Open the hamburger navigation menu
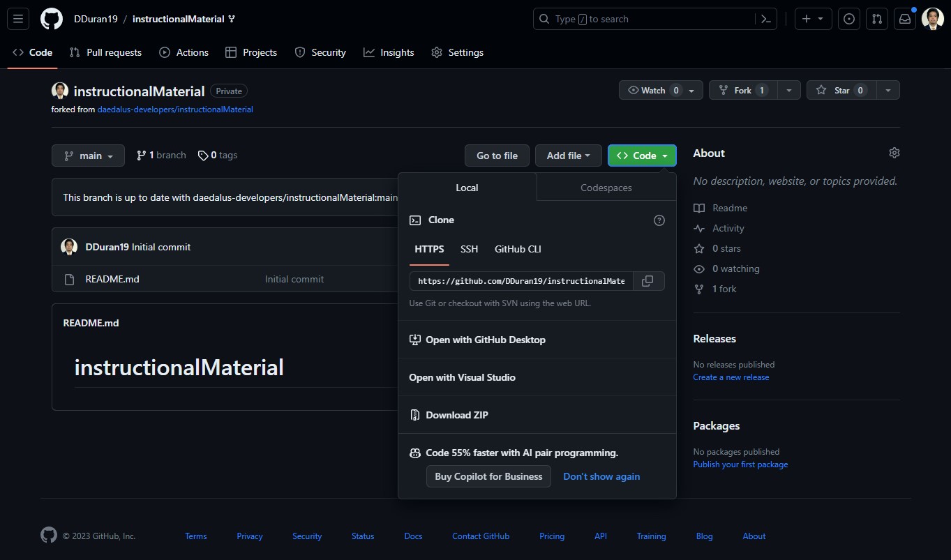951x560 pixels. tap(18, 19)
